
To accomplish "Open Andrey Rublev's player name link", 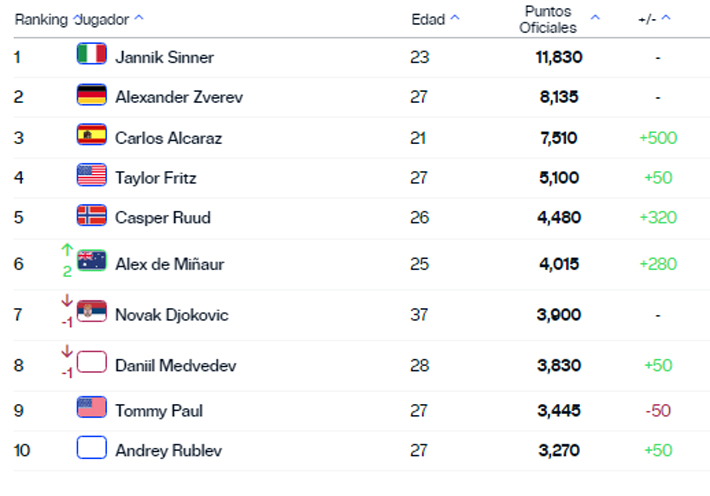I will tap(168, 450).
